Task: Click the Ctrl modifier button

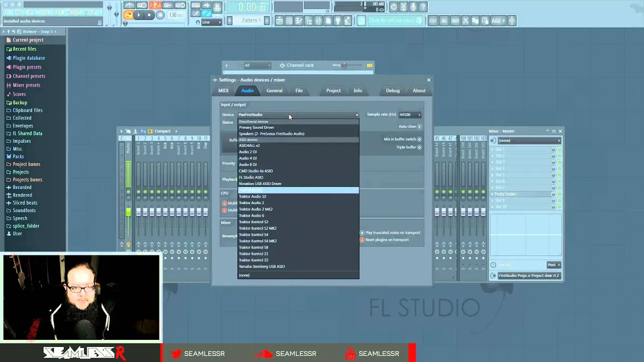Action: pos(433,21)
